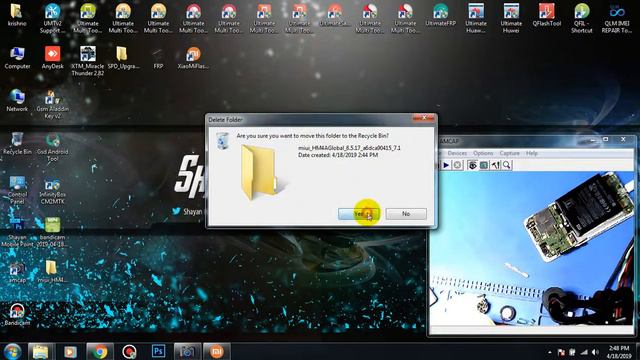
Task: Select the QLM IMEI REPAIR desktop icon
Action: 617,18
